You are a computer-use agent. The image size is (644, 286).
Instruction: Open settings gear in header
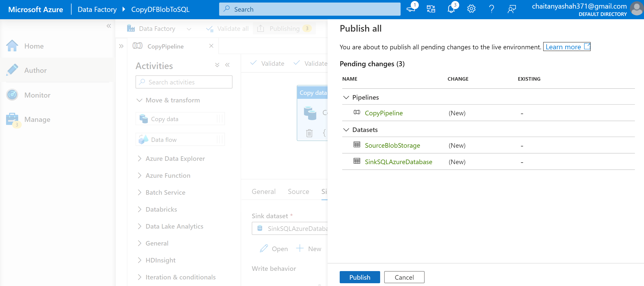point(471,9)
